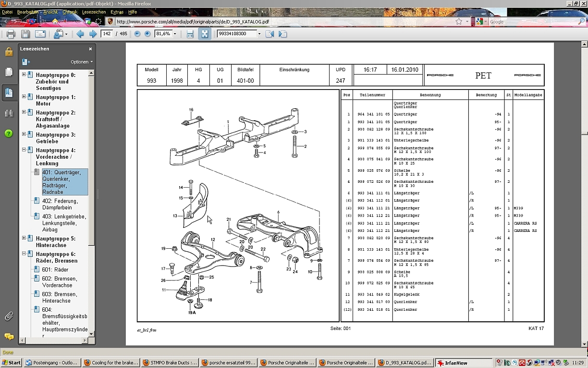Open the Datei menu

pyautogui.click(x=8, y=12)
